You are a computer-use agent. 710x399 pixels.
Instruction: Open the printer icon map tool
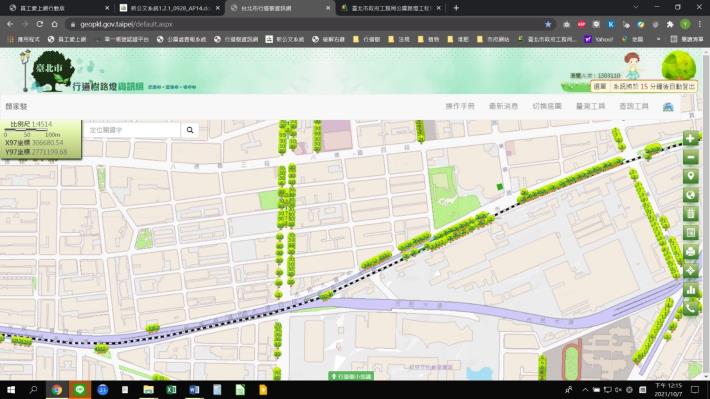tap(690, 251)
